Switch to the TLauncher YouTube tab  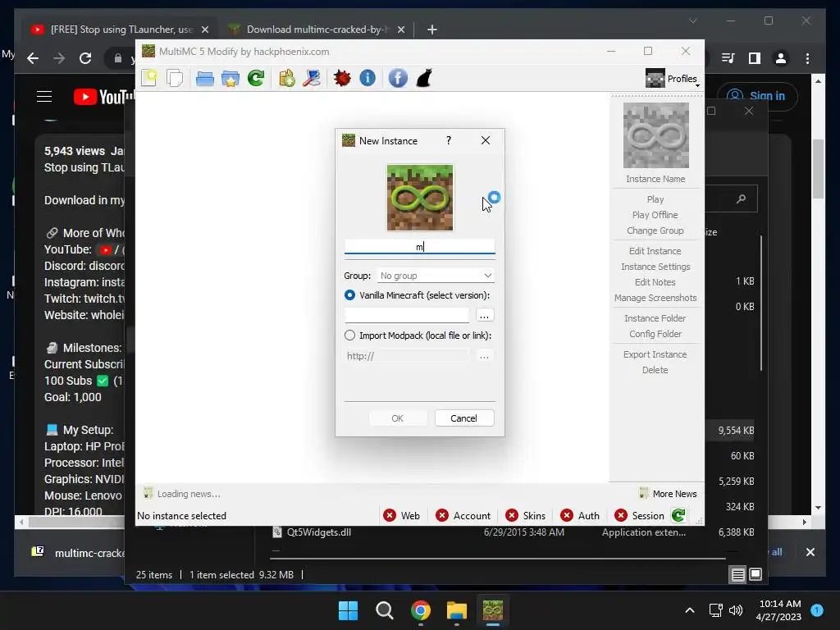pyautogui.click(x=120, y=30)
